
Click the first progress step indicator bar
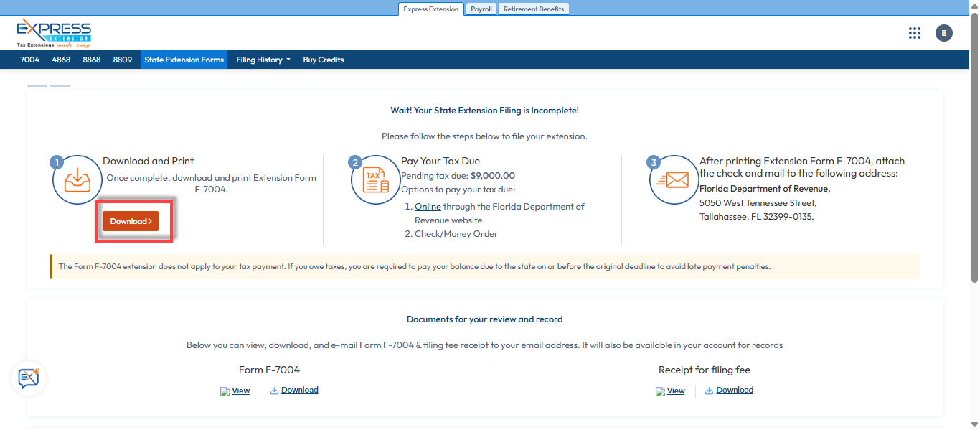(x=37, y=85)
